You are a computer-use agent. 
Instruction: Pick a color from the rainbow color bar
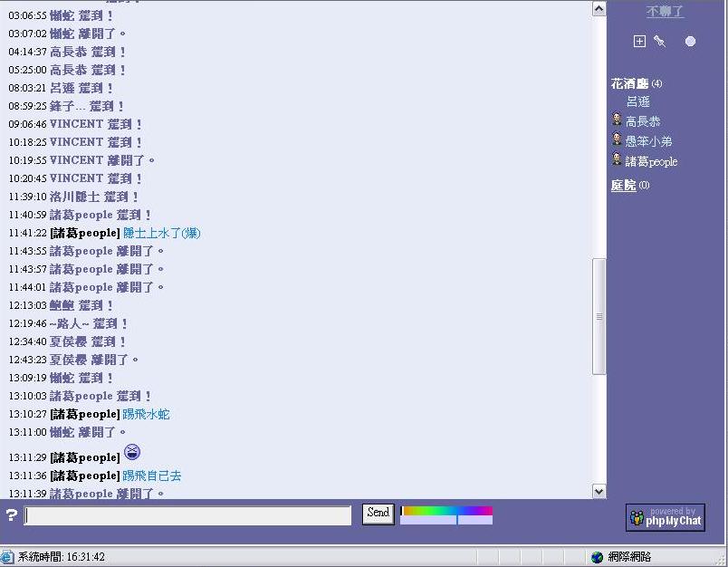(x=446, y=511)
